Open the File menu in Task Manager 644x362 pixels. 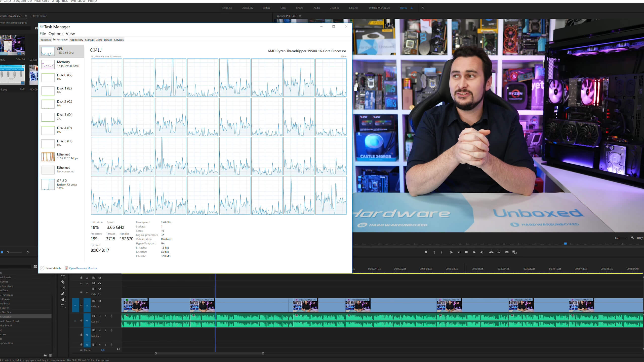tap(43, 34)
